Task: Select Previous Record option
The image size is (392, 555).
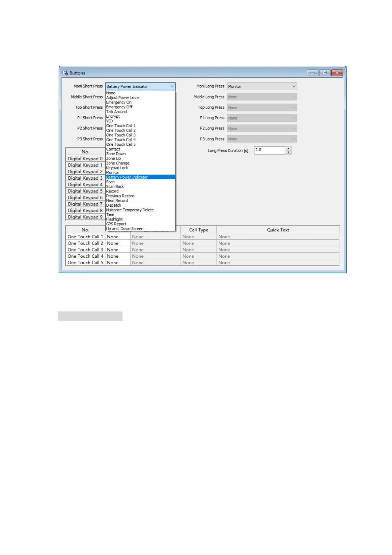Action: 140,196
